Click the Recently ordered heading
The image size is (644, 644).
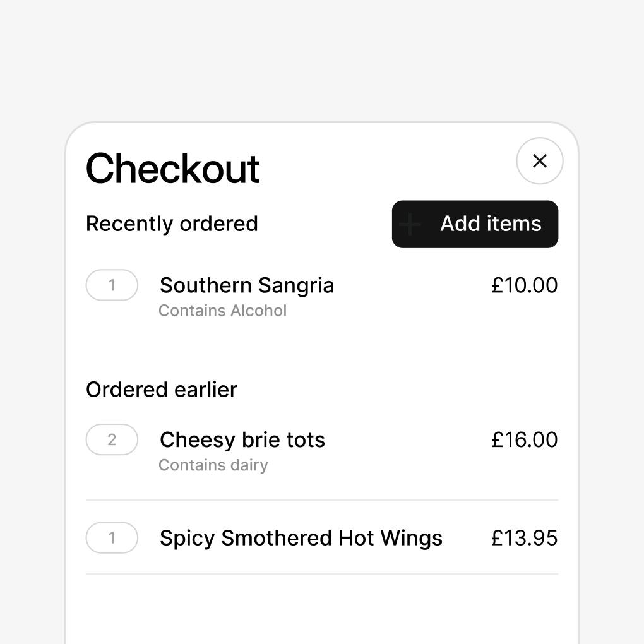click(x=172, y=224)
